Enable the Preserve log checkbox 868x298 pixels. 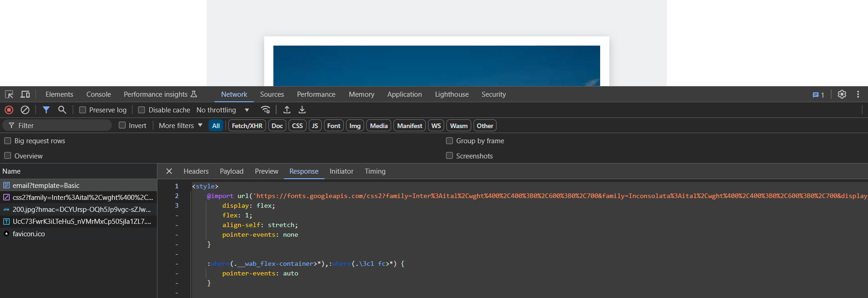coord(83,110)
